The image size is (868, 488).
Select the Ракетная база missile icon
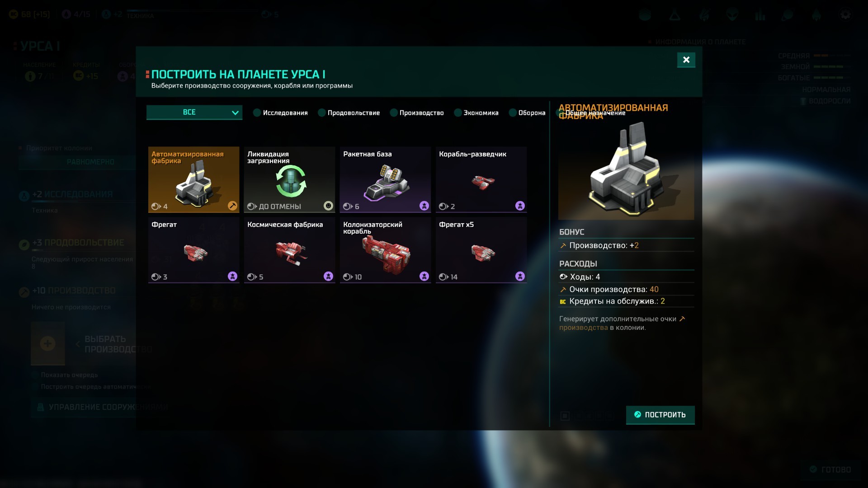387,183
